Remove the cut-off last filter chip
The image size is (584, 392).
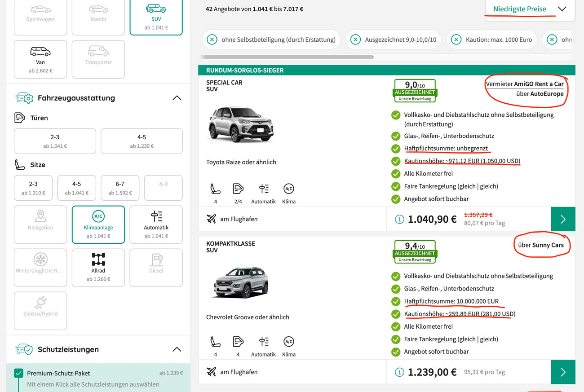pyautogui.click(x=552, y=40)
